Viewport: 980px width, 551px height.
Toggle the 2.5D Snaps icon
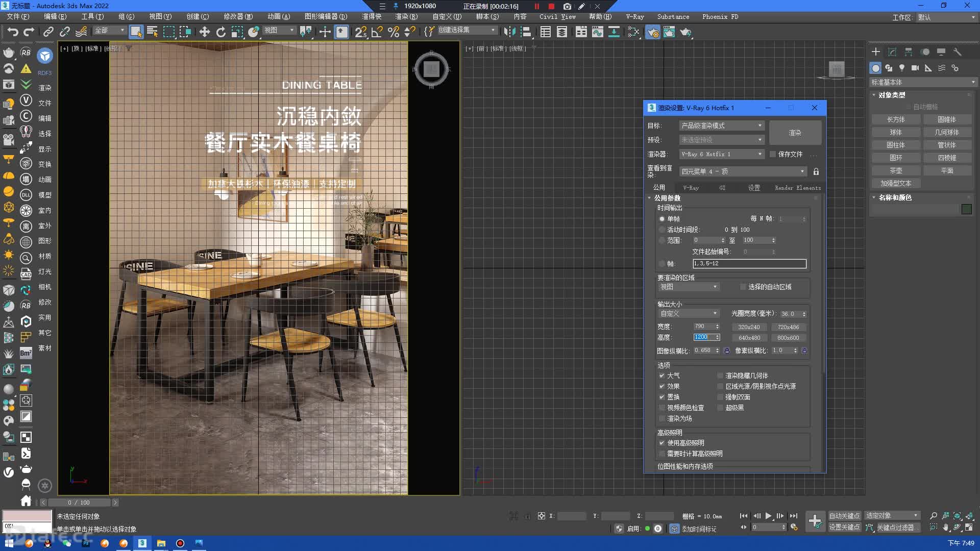pos(360,32)
